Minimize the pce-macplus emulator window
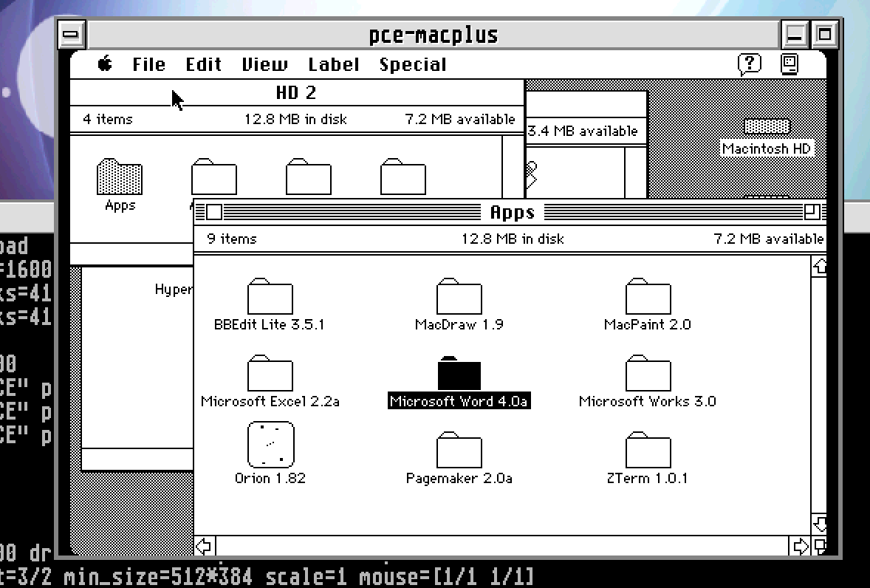Viewport: 870px width, 588px height. point(795,35)
